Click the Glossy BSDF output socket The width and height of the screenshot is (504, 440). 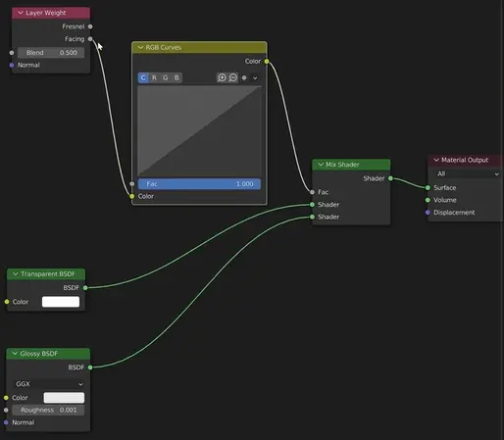click(x=90, y=367)
